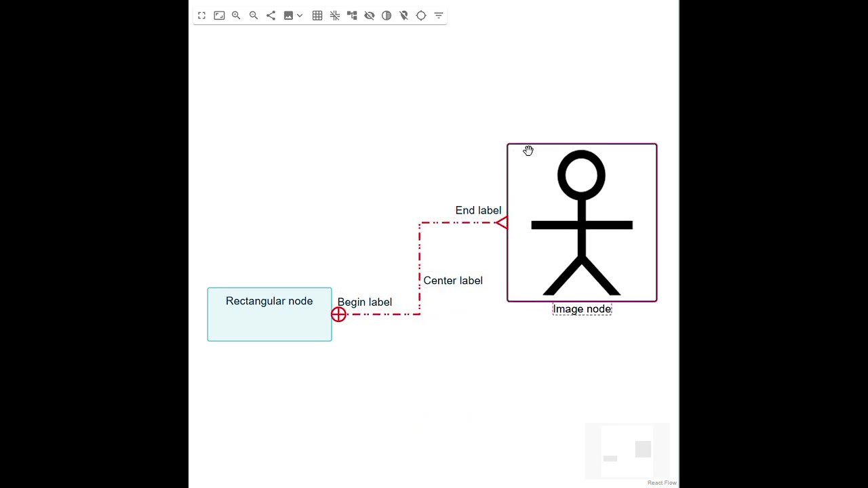Viewport: 868px width, 488px height.
Task: Click the fit to screen icon
Action: [219, 16]
